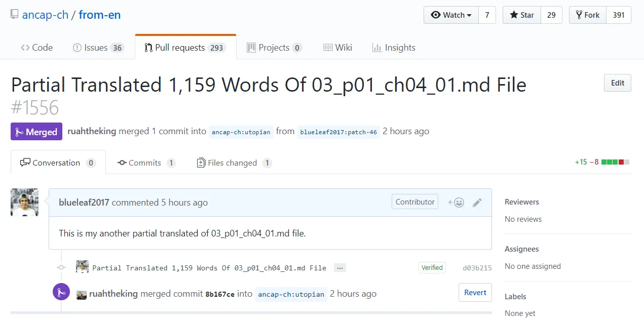View the 29 stargazers count

point(551,15)
